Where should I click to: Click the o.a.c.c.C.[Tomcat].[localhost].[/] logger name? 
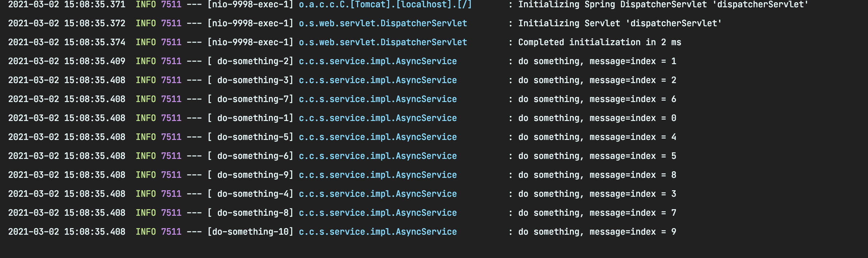pyautogui.click(x=385, y=5)
